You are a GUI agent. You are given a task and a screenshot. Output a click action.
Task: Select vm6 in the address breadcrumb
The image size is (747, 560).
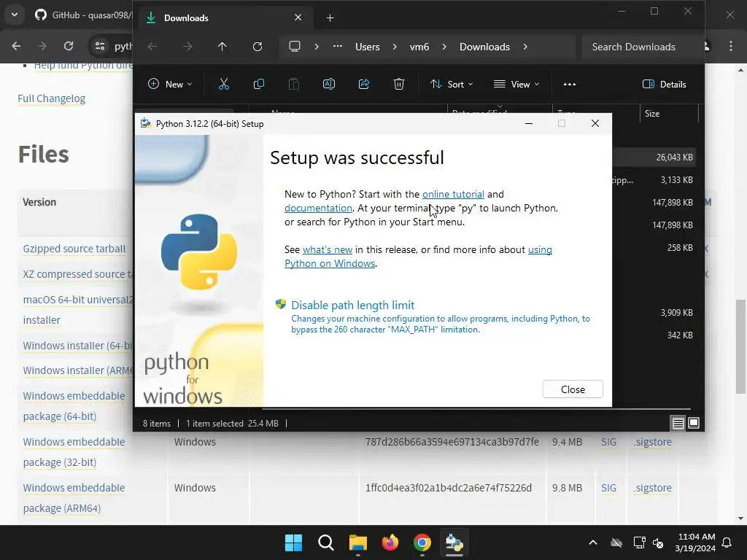point(419,47)
